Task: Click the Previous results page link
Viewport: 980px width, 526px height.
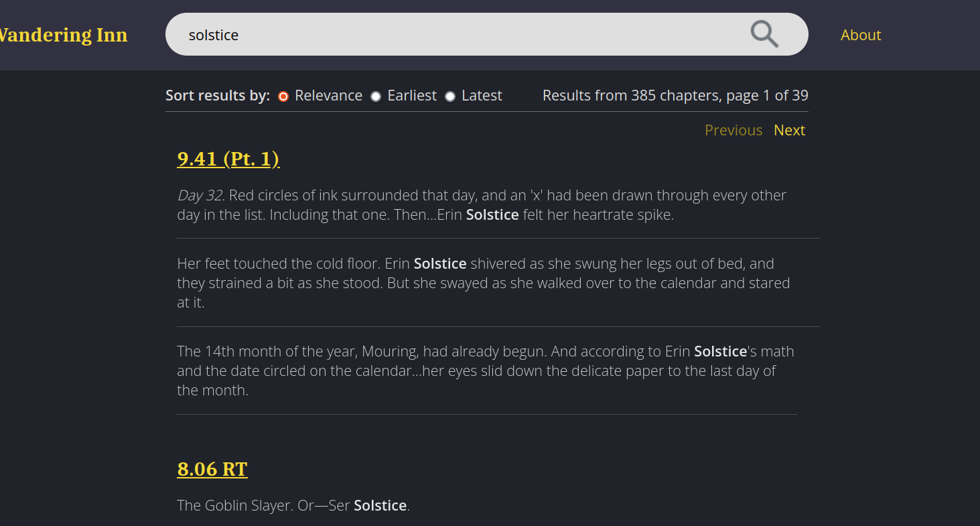Action: (733, 130)
